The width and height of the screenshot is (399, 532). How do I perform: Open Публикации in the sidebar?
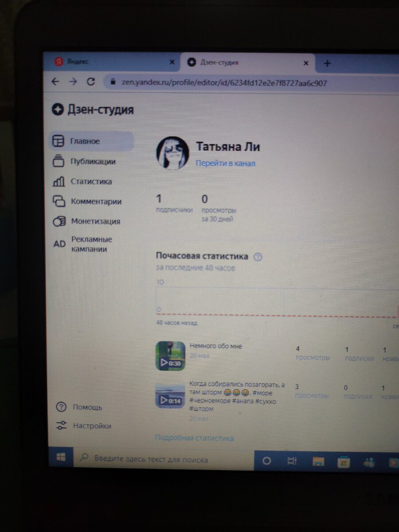93,161
